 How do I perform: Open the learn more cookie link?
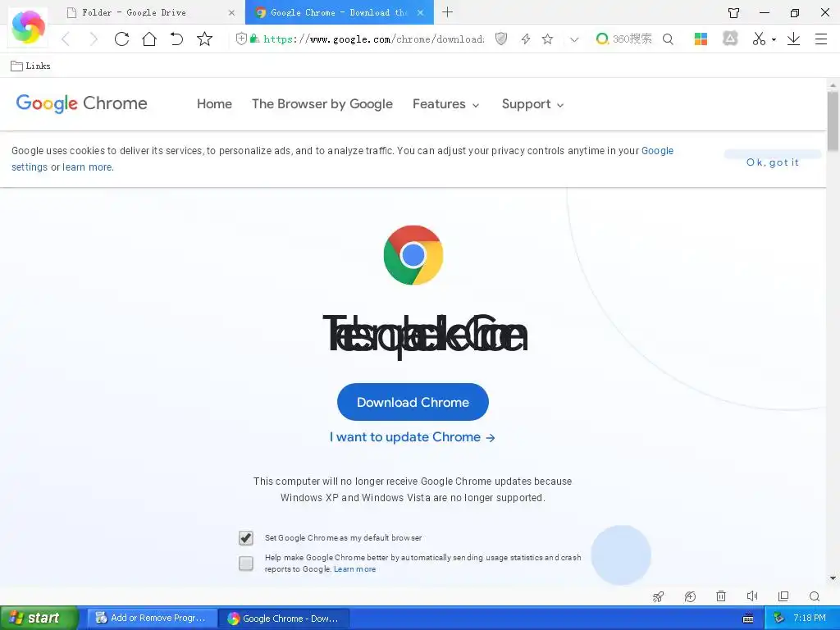tap(88, 167)
